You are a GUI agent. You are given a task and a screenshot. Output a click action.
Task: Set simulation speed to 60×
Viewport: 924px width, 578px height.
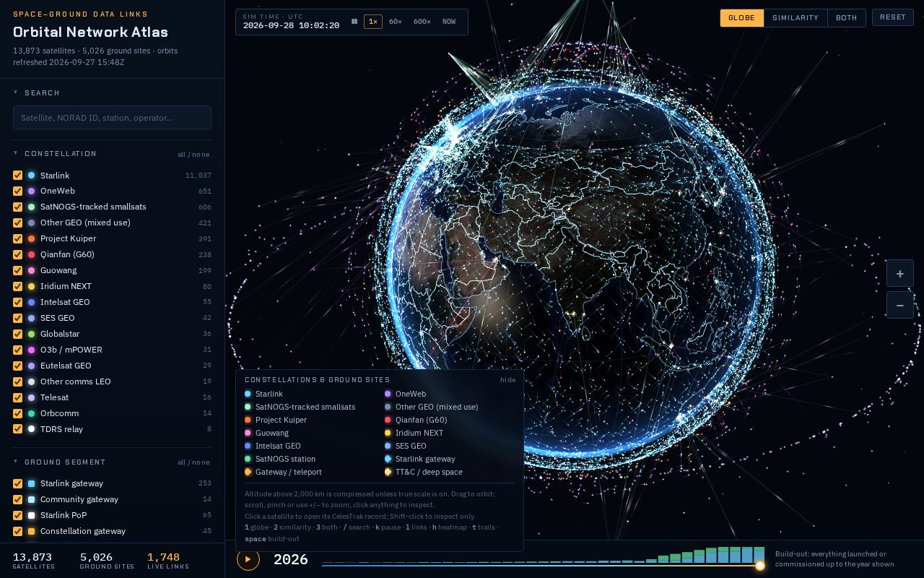click(396, 22)
